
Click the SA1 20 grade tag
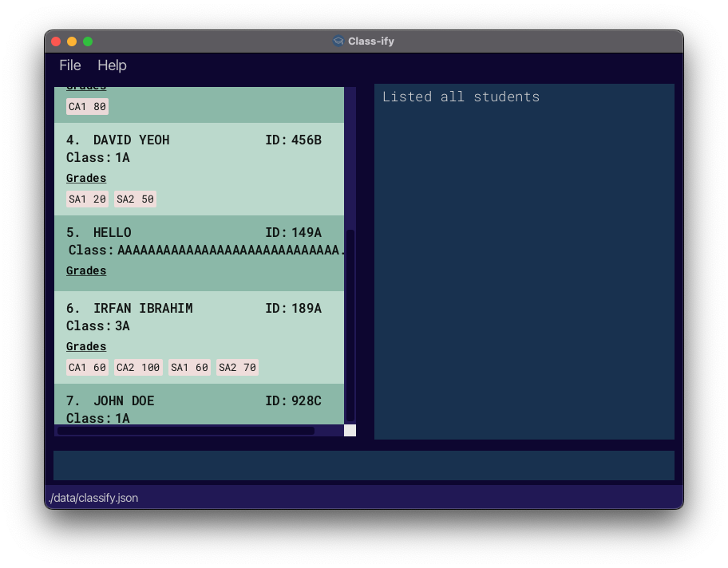coord(87,199)
